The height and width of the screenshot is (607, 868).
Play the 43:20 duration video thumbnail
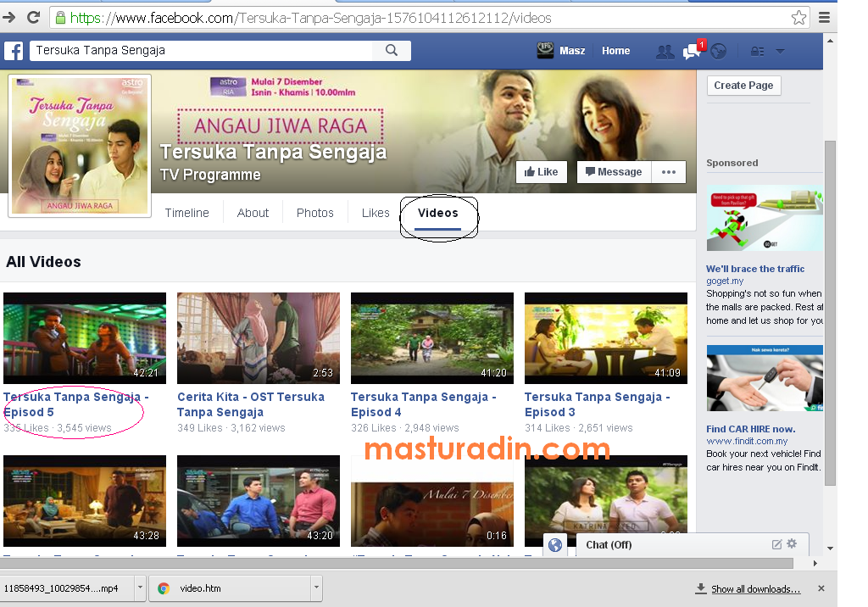259,501
